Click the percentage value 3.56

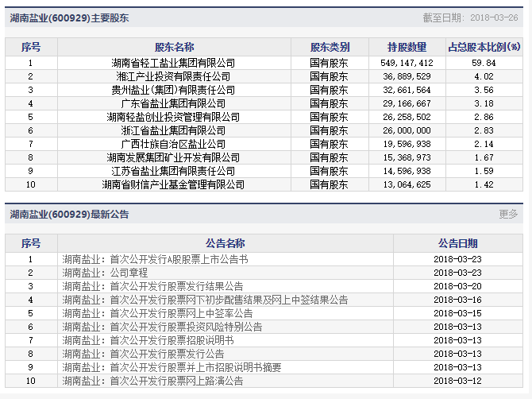[484, 90]
